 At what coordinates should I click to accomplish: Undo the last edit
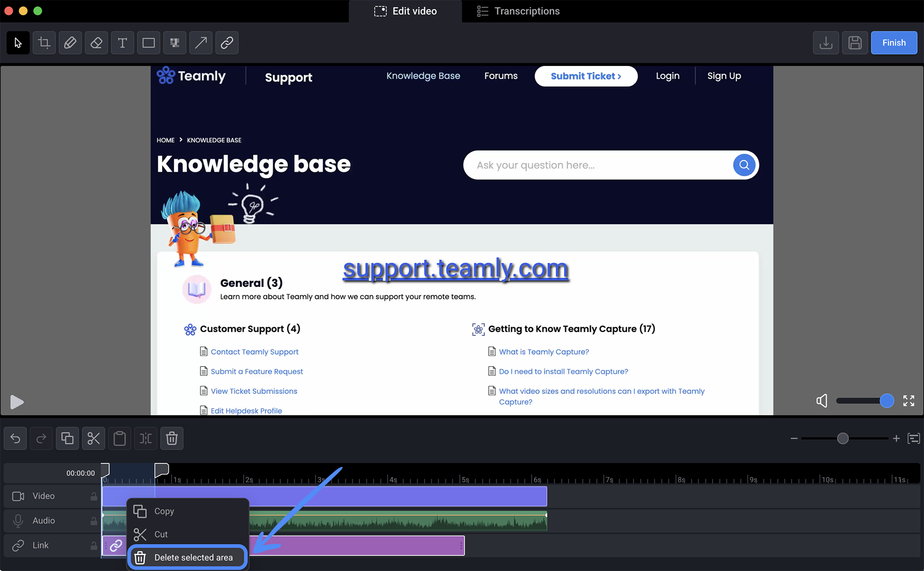tap(16, 439)
